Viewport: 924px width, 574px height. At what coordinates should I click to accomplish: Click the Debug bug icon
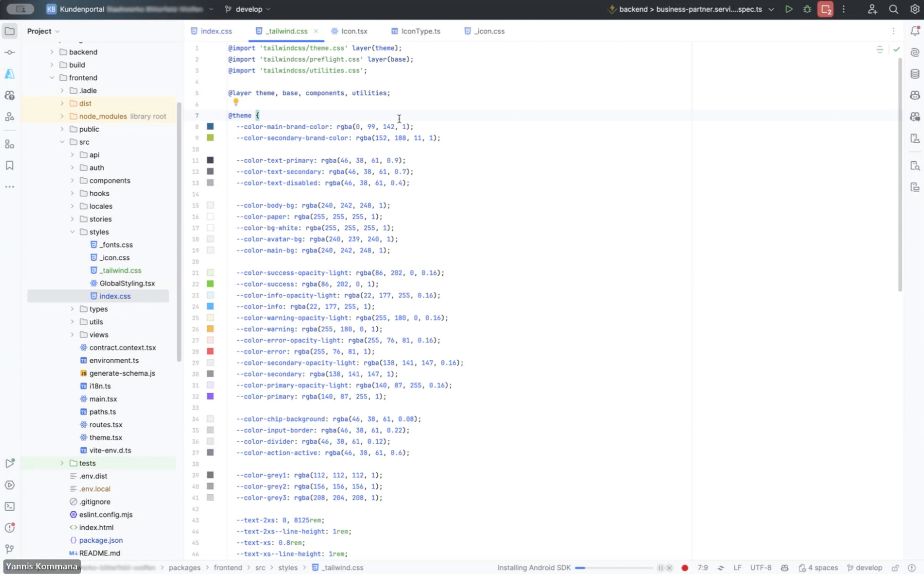click(x=807, y=9)
